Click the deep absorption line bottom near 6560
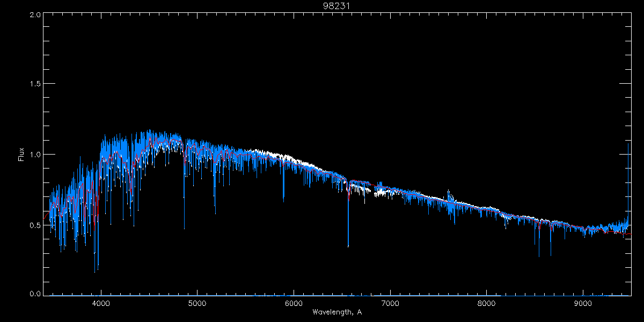 coord(348,246)
